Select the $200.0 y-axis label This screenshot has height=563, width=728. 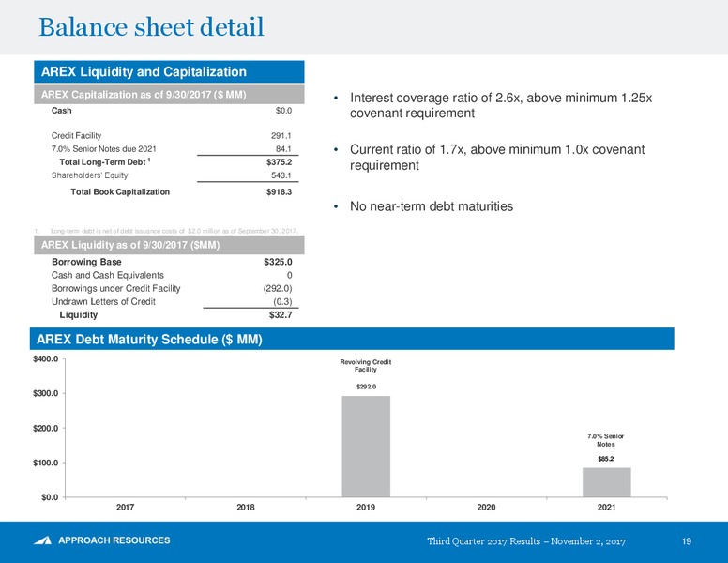(45, 428)
